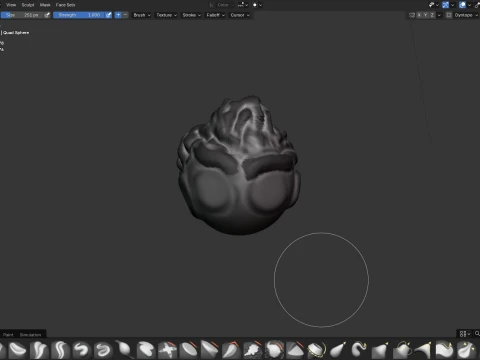Screen dimensions: 480x360
Task: Switch to the Paint brush tab
Action: [8, 335]
